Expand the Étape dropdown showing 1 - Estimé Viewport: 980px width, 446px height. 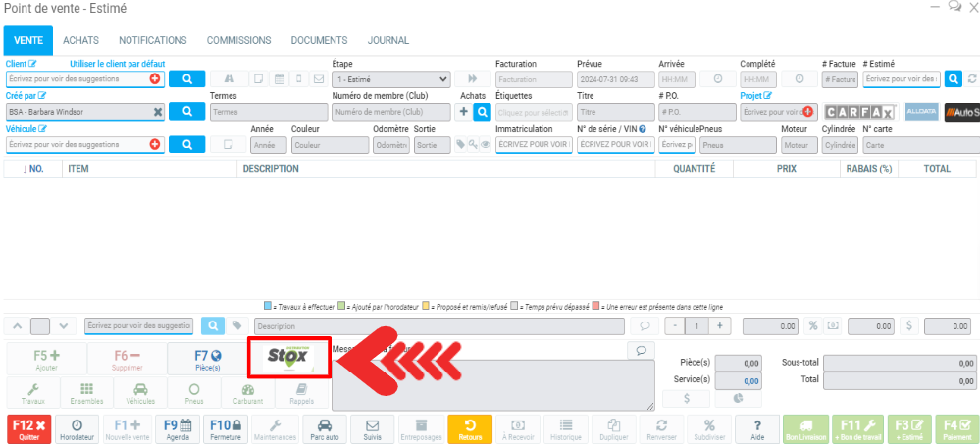pos(390,79)
